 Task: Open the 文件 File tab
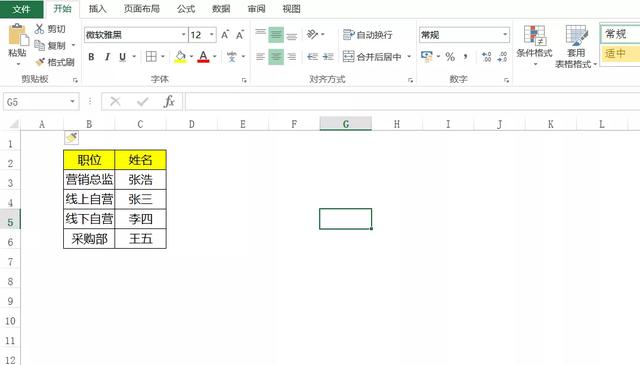(21, 9)
